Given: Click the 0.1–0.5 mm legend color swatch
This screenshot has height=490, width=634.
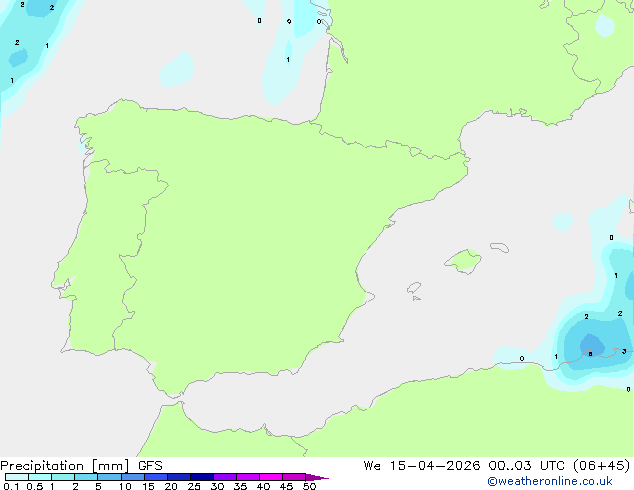Looking at the screenshot, I should point(17,477).
